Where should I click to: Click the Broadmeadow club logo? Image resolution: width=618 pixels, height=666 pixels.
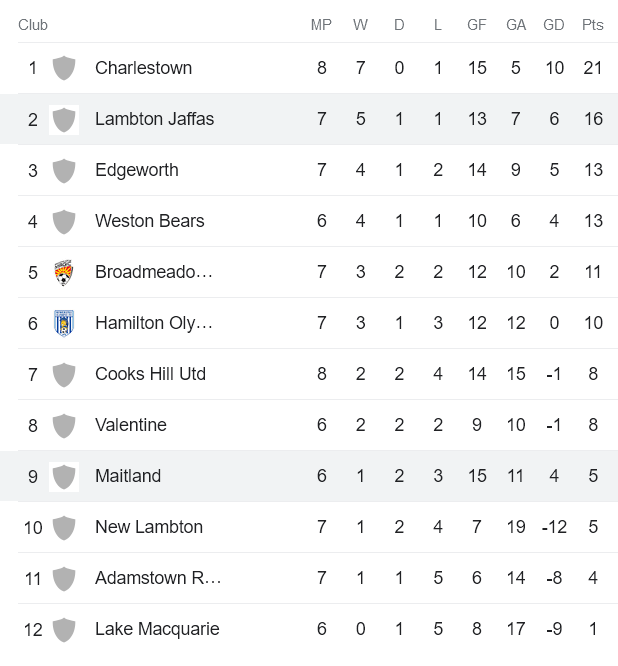[x=64, y=272]
